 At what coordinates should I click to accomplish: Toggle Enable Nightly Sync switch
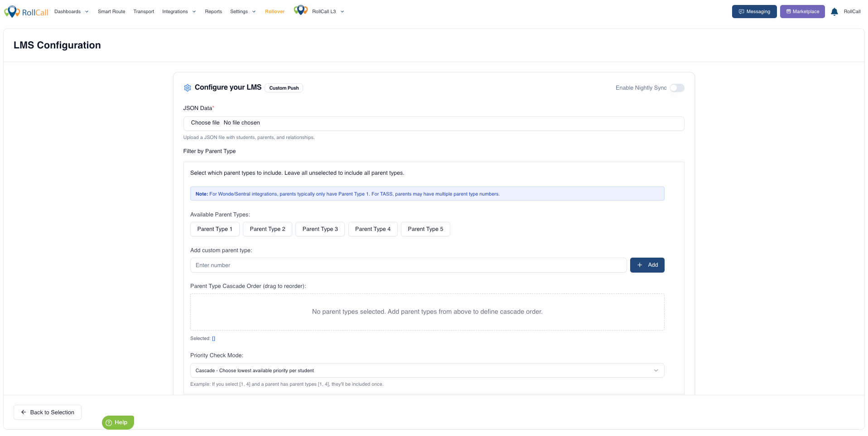tap(677, 88)
